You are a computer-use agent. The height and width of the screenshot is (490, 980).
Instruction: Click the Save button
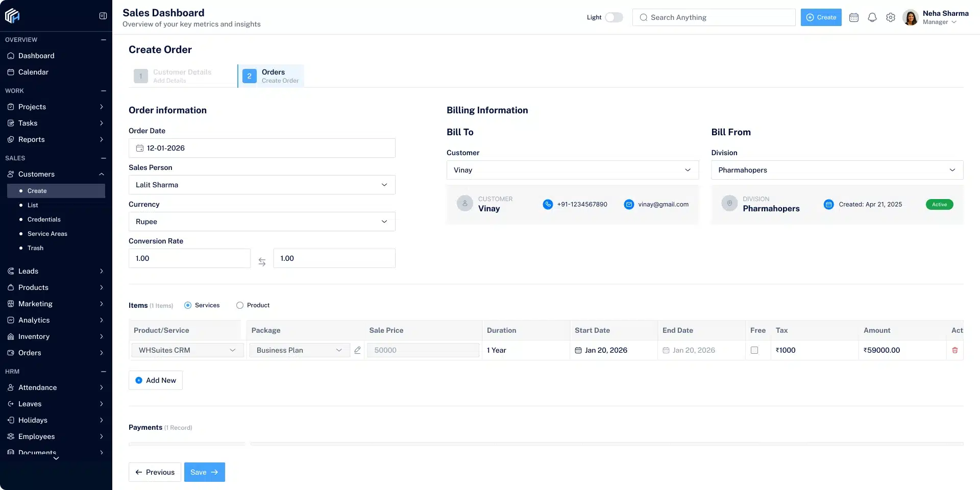[205, 472]
